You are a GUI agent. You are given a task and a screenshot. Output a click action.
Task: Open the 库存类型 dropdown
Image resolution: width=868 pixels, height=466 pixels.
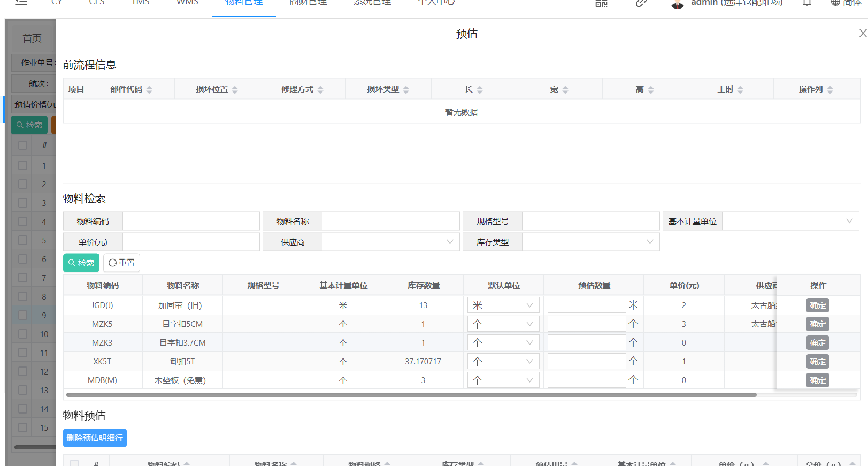pyautogui.click(x=590, y=242)
